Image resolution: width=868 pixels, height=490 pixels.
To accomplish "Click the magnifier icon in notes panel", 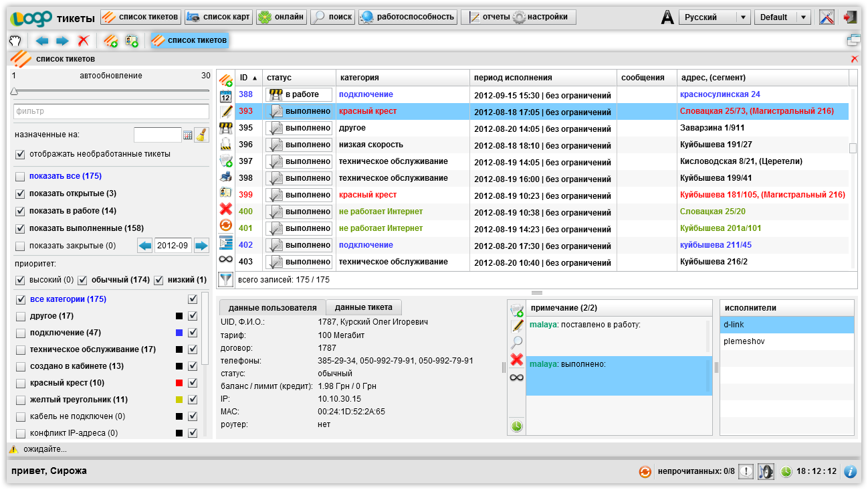I will (517, 343).
